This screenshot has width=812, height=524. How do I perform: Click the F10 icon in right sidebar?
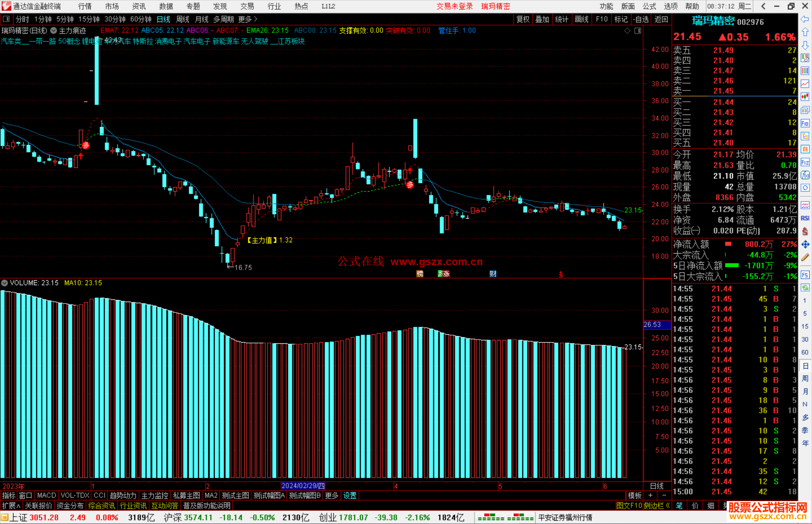[x=805, y=123]
